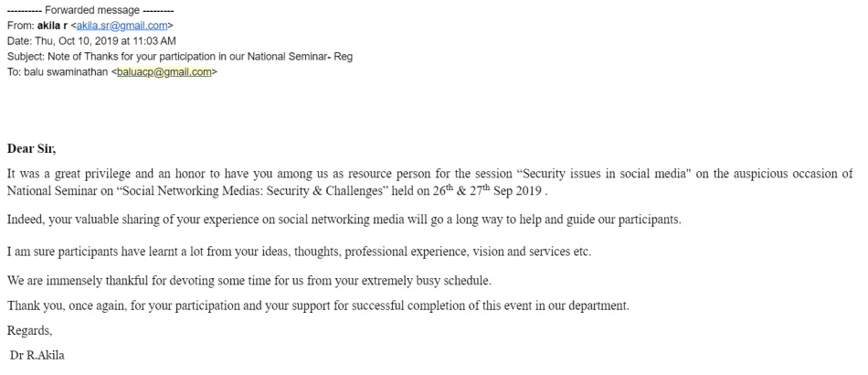Screen dimensions: 868x375
Task: Click the text 'It was a great privilege'
Action: [x=69, y=174]
